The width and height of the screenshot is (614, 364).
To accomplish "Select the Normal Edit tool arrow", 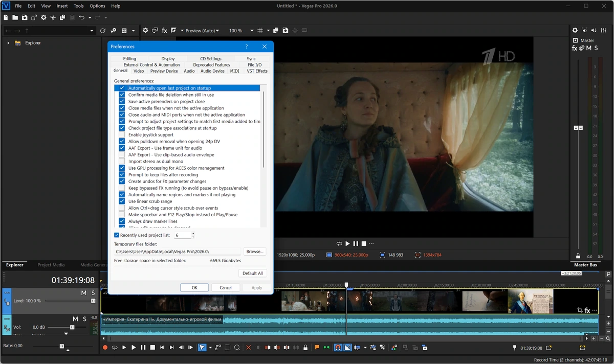I will point(202,348).
